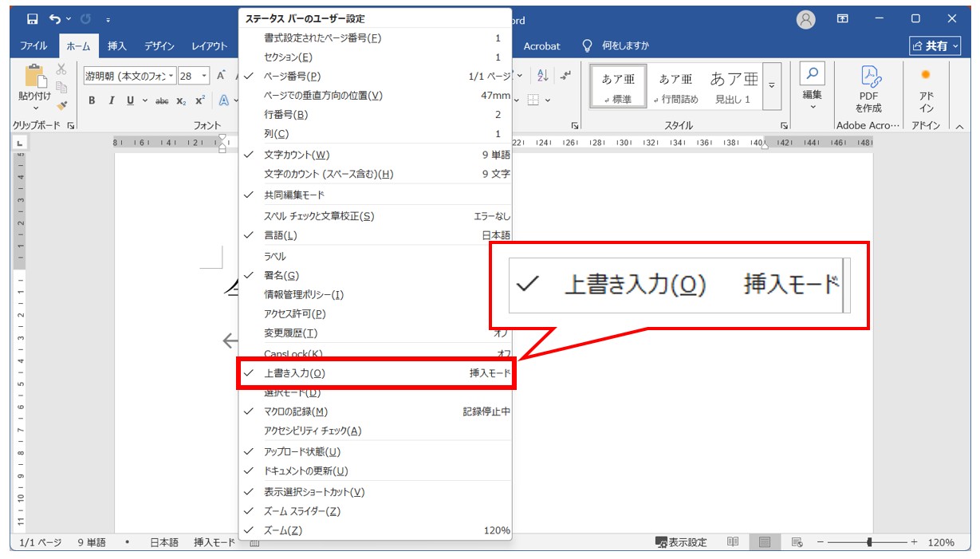Screen dimensions: 980x559
Task: Uncheck 共同編集モード option
Action: click(x=376, y=195)
